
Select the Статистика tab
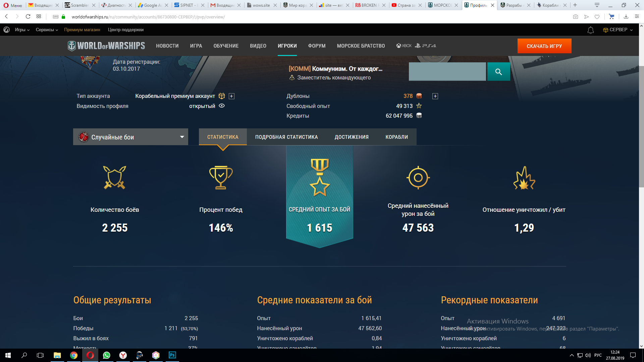coord(223,137)
